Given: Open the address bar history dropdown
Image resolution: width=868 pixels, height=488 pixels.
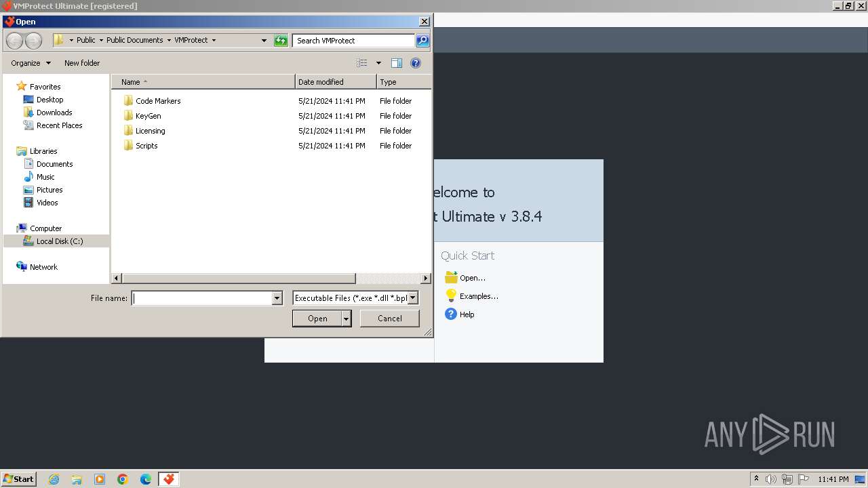Looking at the screenshot, I should [x=264, y=41].
